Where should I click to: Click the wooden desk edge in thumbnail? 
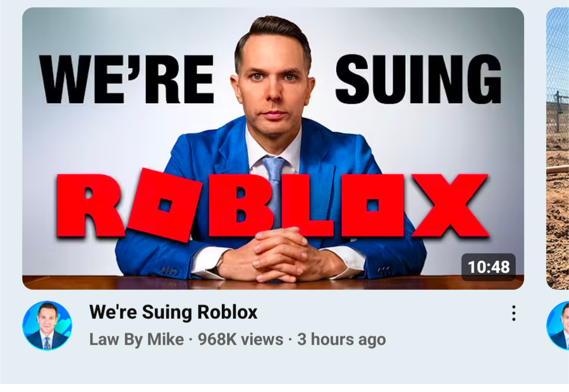click(x=273, y=283)
